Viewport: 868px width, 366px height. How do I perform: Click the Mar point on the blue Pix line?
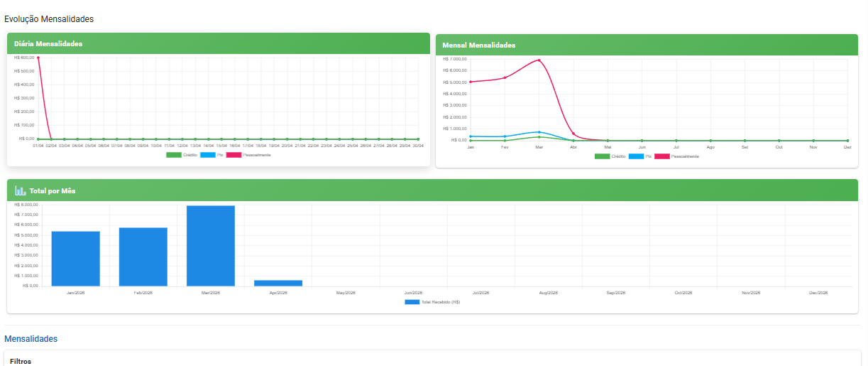tap(539, 132)
